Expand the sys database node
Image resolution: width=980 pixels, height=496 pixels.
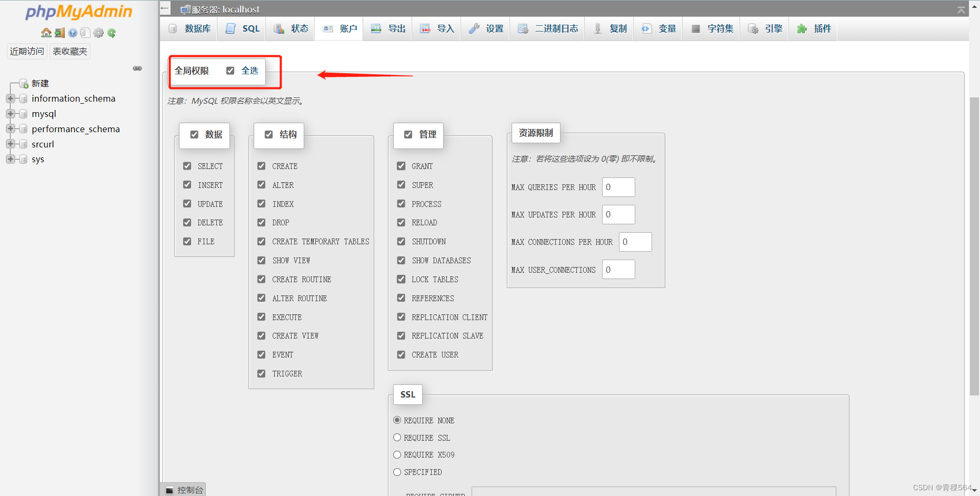(11, 159)
